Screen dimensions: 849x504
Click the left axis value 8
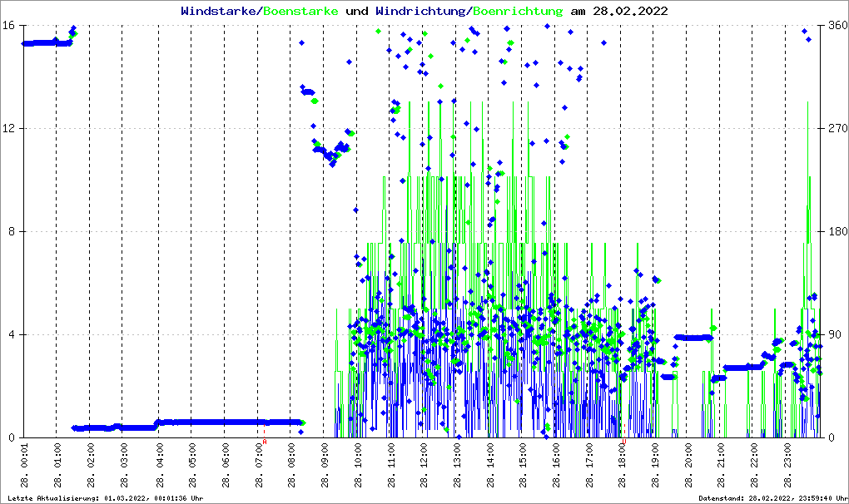(11, 231)
